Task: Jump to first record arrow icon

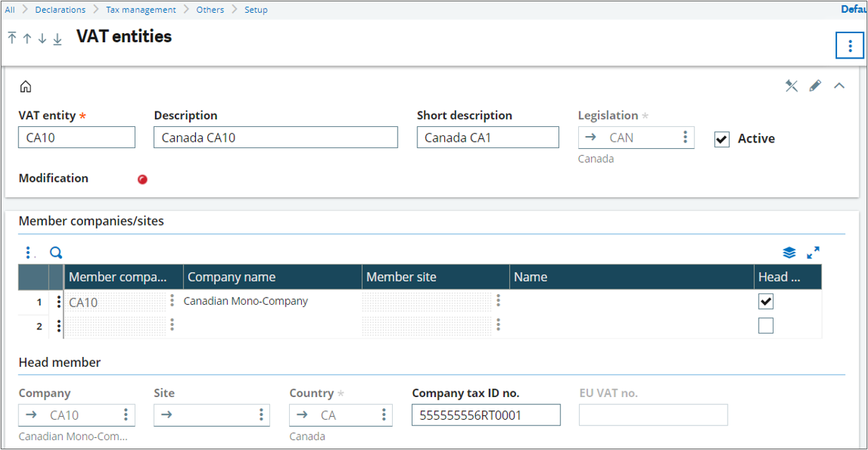Action: tap(12, 38)
